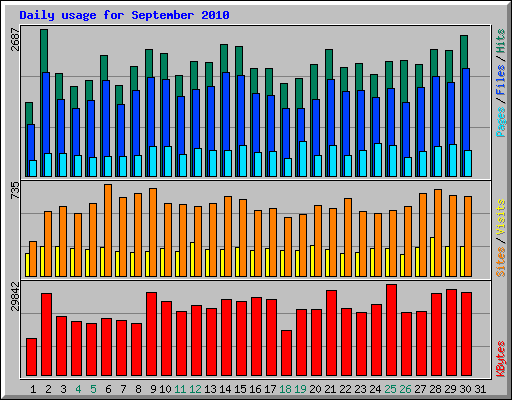Click day label "6" on the x-axis
This screenshot has width=512, height=400.
[108, 389]
